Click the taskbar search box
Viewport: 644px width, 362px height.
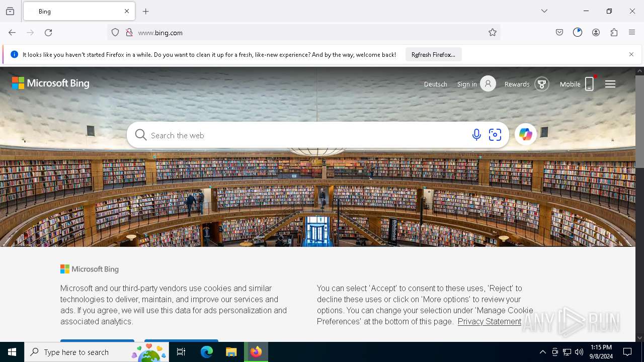(97, 352)
